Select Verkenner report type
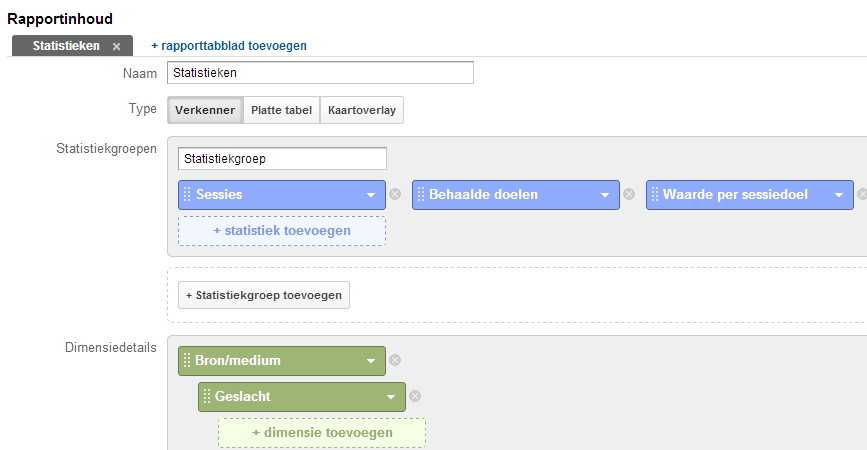The image size is (867, 450). 205,110
